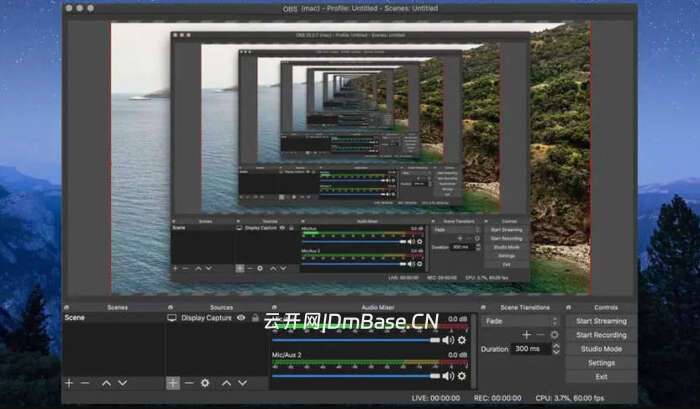Click the 'Sources' panel title
The width and height of the screenshot is (700, 409).
221,308
